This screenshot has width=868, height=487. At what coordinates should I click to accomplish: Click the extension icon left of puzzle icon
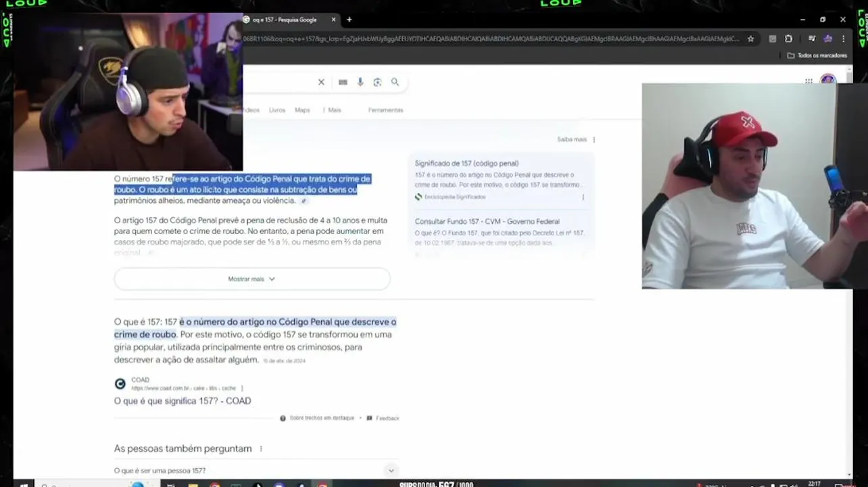773,39
